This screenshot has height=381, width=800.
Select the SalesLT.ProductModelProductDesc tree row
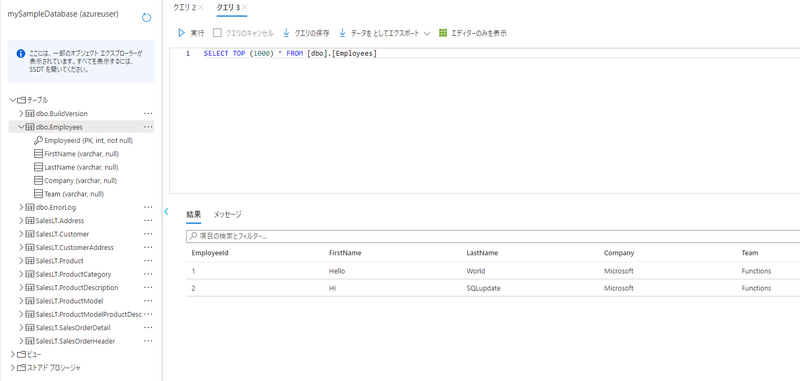click(x=82, y=314)
